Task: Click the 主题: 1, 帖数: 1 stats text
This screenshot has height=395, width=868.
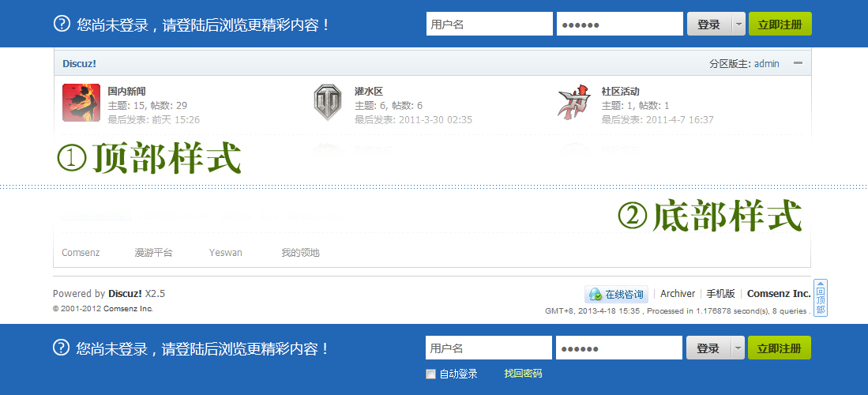Action: pyautogui.click(x=636, y=105)
